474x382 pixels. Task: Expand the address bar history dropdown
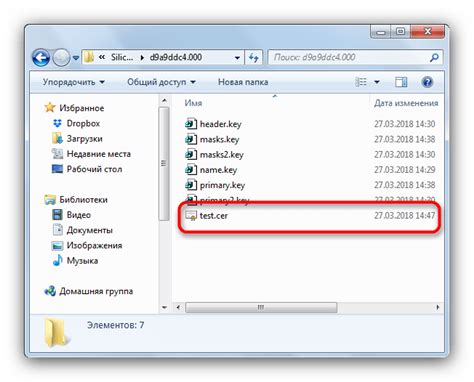click(237, 58)
